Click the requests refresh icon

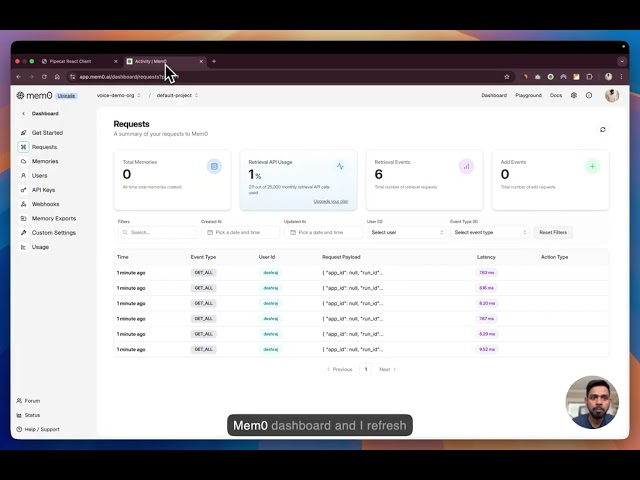click(x=602, y=130)
